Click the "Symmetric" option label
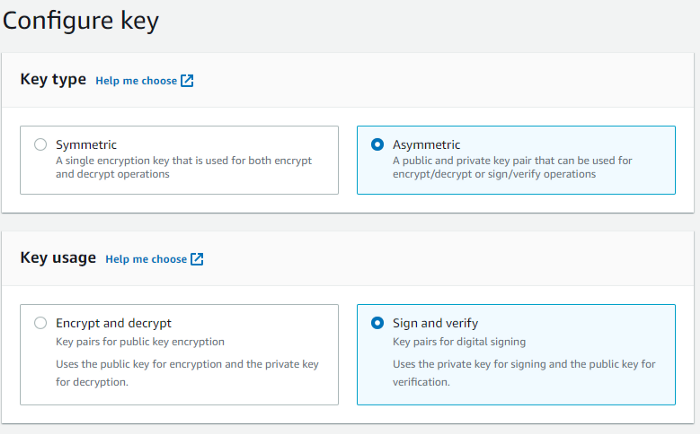The image size is (700, 434). coord(86,144)
